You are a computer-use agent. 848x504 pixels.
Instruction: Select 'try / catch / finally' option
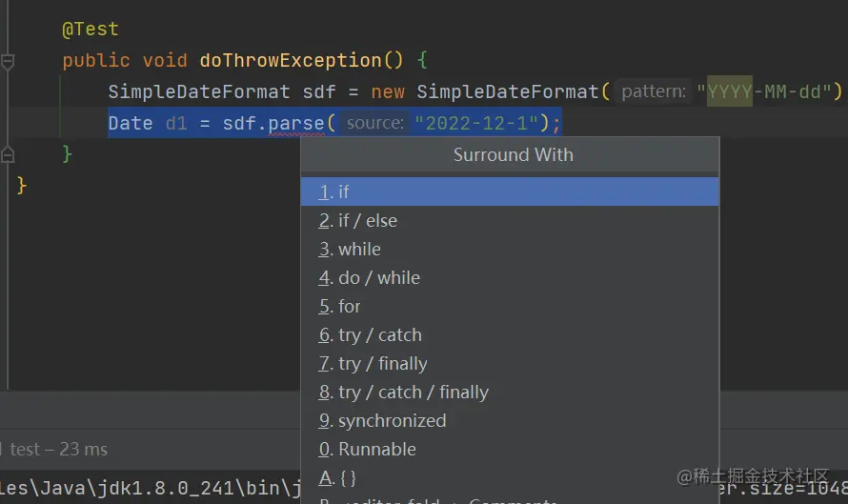pyautogui.click(x=510, y=393)
